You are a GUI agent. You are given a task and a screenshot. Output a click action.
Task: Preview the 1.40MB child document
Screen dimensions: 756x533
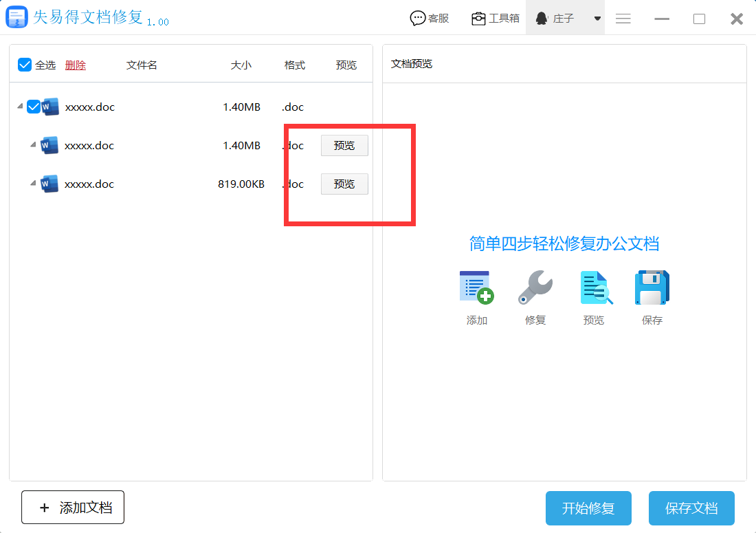coord(344,146)
